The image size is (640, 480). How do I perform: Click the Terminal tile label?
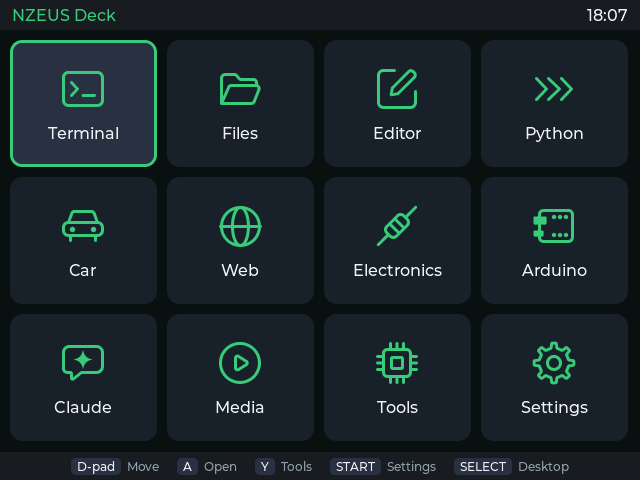83,133
